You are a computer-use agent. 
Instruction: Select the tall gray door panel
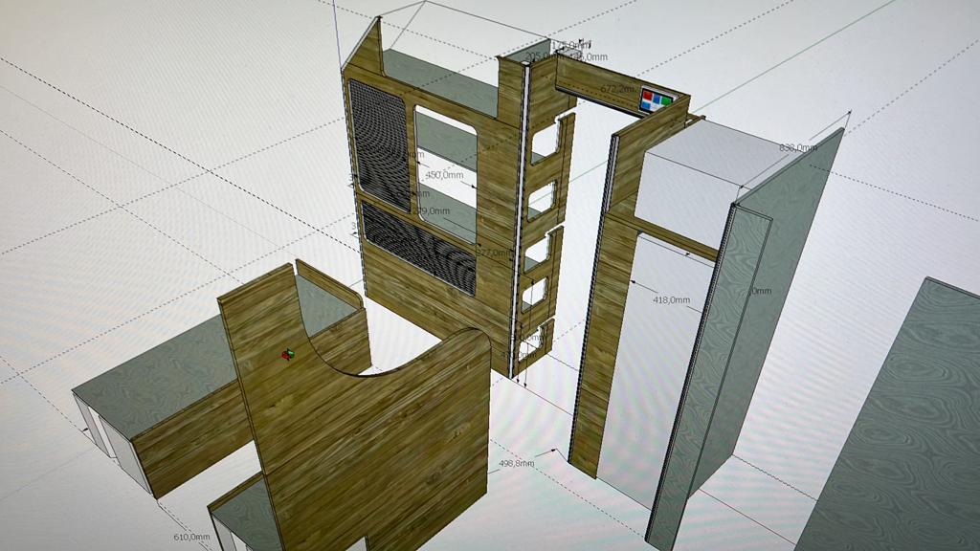pyautogui.click(x=746, y=335)
